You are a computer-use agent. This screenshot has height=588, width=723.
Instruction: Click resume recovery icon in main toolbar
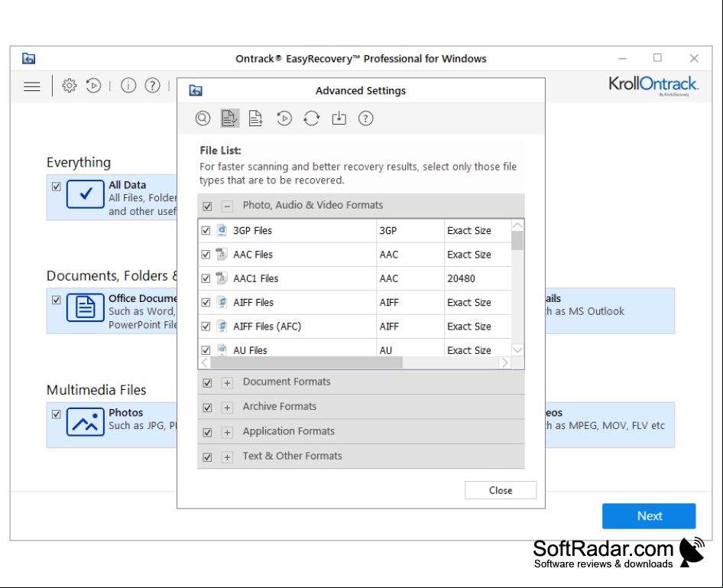pyautogui.click(x=93, y=86)
